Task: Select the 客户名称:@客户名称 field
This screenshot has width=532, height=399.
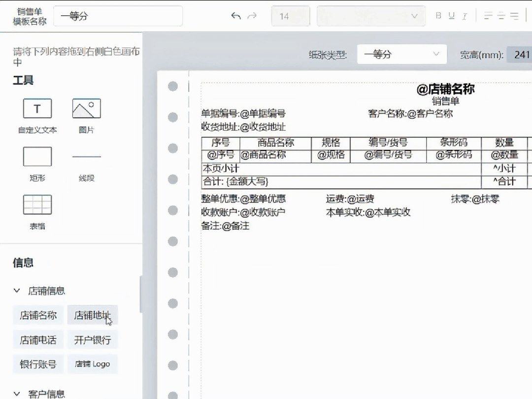Action: [410, 114]
